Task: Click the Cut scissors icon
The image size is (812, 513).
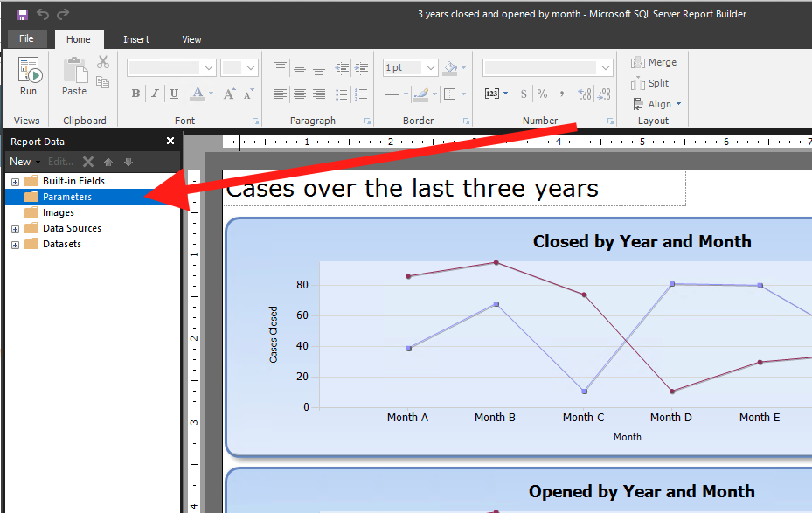Action: pos(103,62)
